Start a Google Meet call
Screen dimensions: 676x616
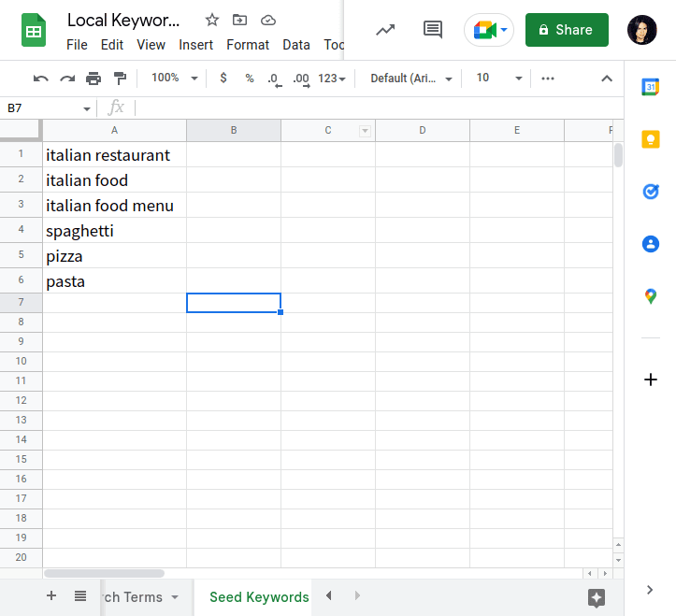488,30
